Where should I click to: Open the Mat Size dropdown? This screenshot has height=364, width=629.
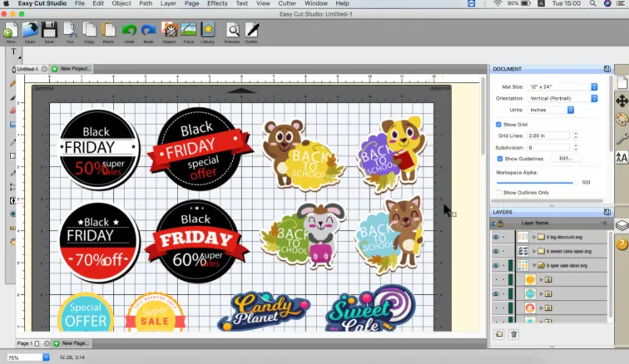click(562, 86)
